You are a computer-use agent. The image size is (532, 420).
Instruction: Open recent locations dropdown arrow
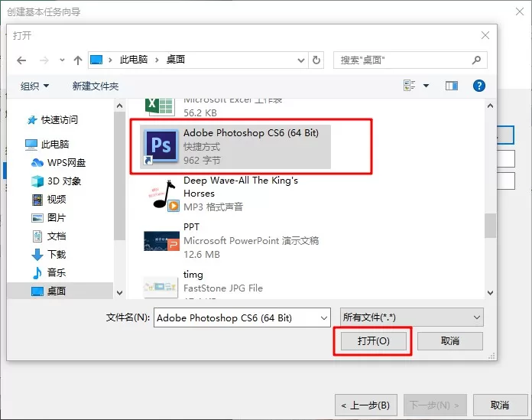[62, 60]
